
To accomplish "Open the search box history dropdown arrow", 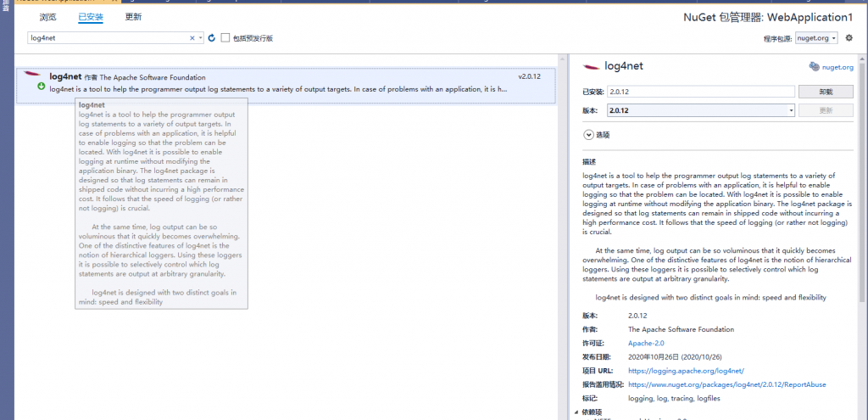I will tap(200, 38).
